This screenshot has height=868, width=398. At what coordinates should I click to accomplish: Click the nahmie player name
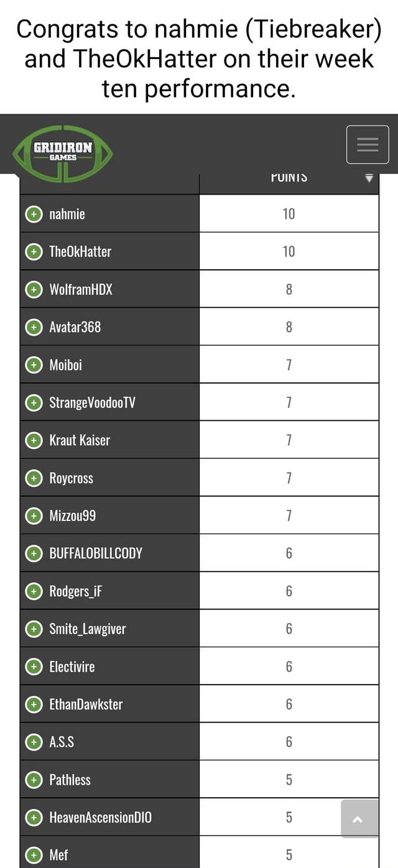[x=67, y=213]
